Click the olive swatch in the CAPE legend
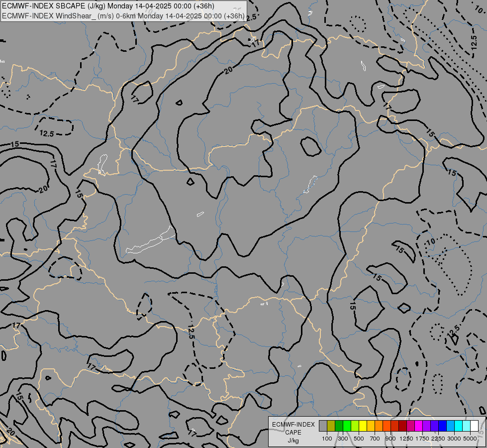 tap(331, 426)
